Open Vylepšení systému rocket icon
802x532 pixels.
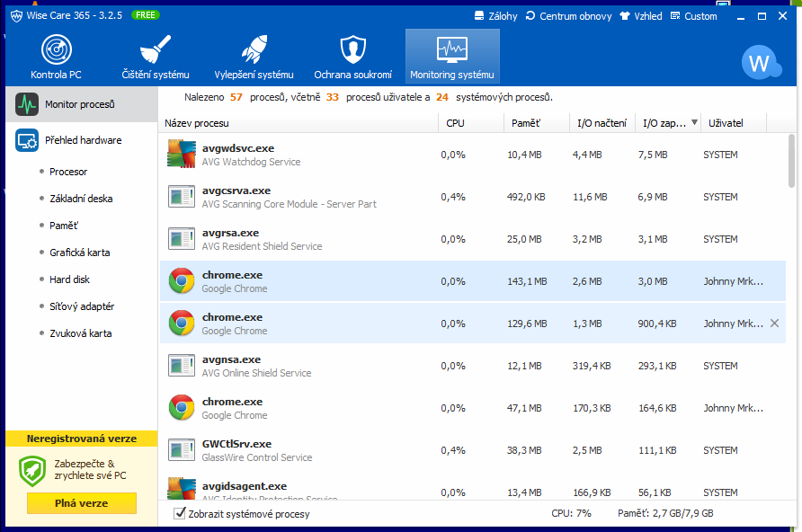[x=254, y=49]
